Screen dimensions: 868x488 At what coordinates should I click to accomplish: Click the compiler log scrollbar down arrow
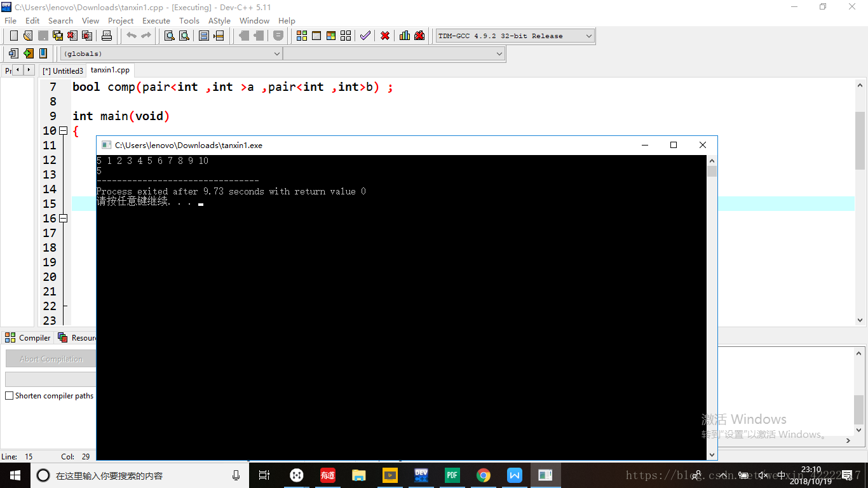point(859,429)
